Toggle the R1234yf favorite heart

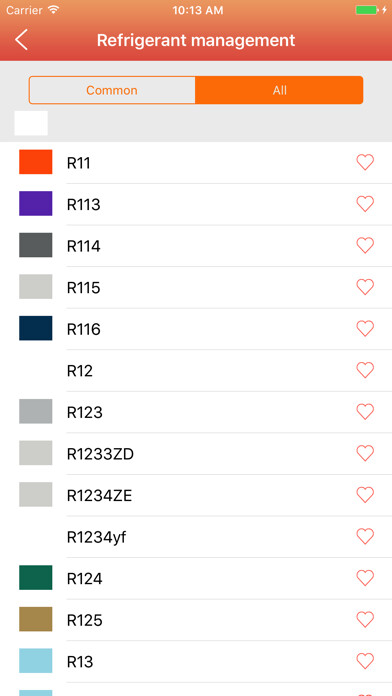tap(365, 537)
